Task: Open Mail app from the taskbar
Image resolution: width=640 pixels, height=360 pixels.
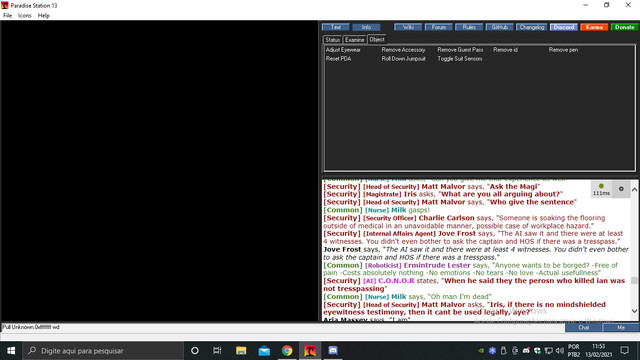Action: (264, 351)
